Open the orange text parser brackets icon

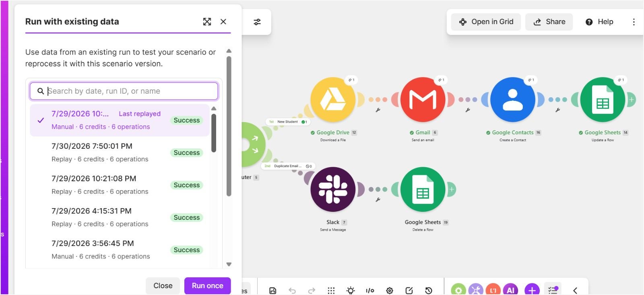click(x=493, y=290)
